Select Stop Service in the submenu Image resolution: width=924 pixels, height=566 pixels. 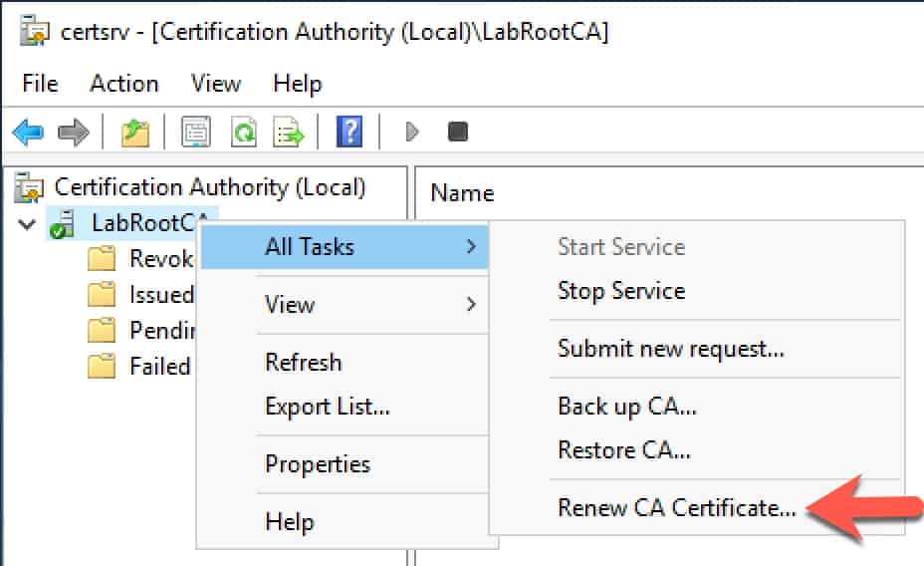621,291
